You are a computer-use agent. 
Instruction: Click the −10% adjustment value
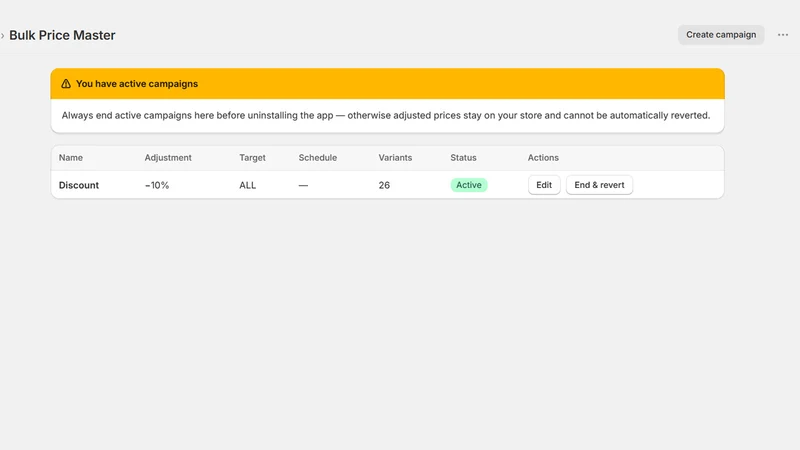tap(157, 185)
